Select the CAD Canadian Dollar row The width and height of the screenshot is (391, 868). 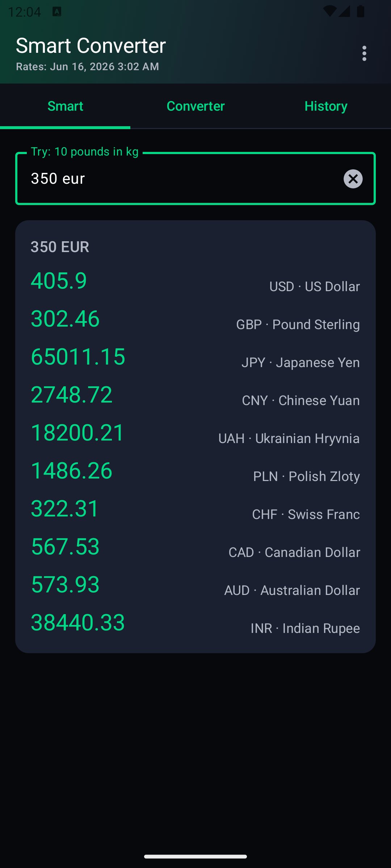click(x=195, y=547)
